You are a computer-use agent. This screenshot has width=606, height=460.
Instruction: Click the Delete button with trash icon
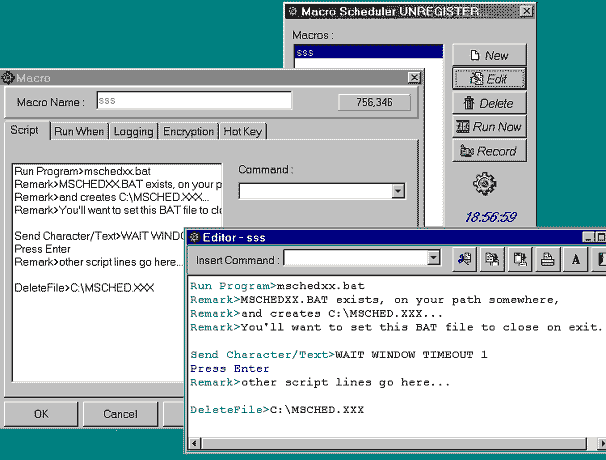489,103
